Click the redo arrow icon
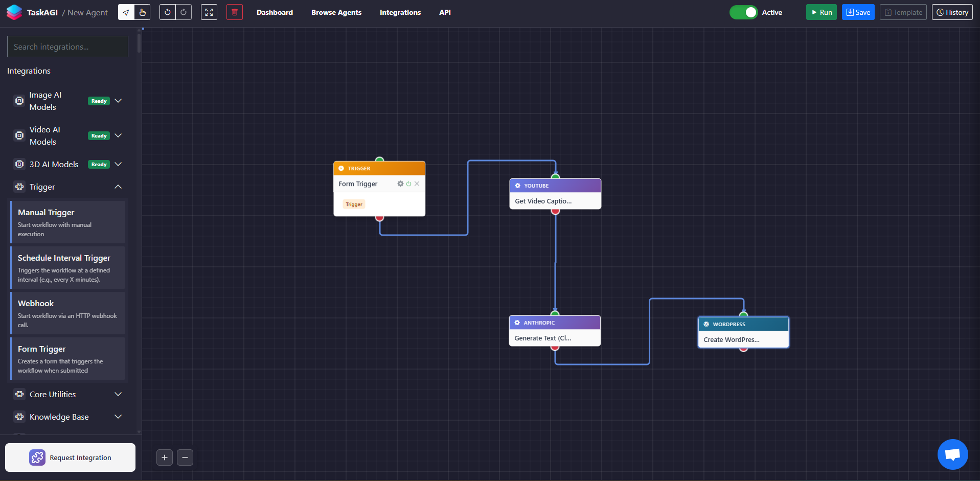The width and height of the screenshot is (980, 481). coord(184,12)
